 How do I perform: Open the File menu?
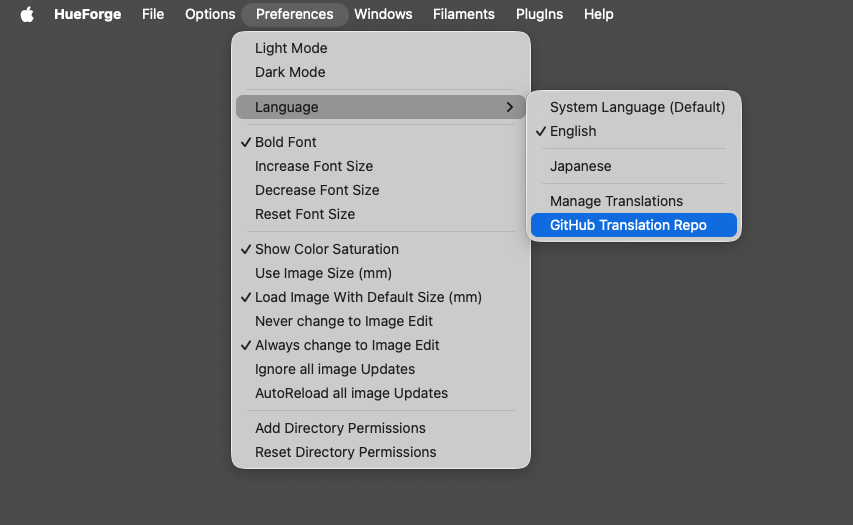tap(153, 14)
